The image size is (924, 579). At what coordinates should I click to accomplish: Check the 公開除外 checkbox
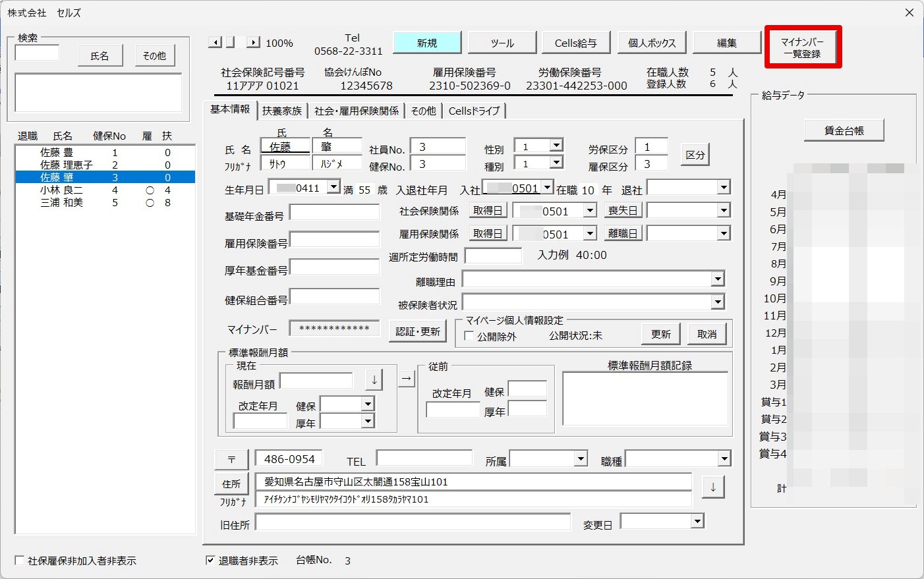(x=469, y=336)
